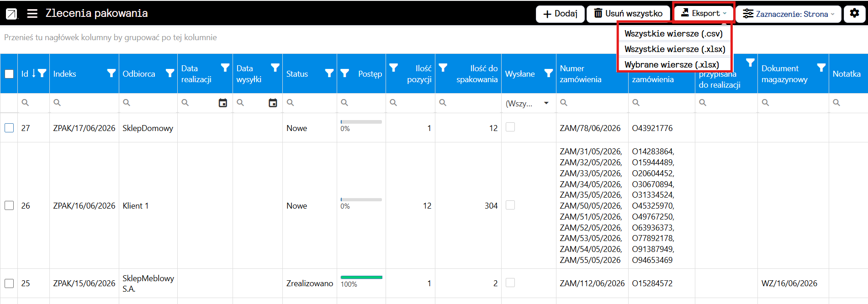868x304 pixels.
Task: Click filter icon on Dokument magazynowy column
Action: (x=821, y=68)
